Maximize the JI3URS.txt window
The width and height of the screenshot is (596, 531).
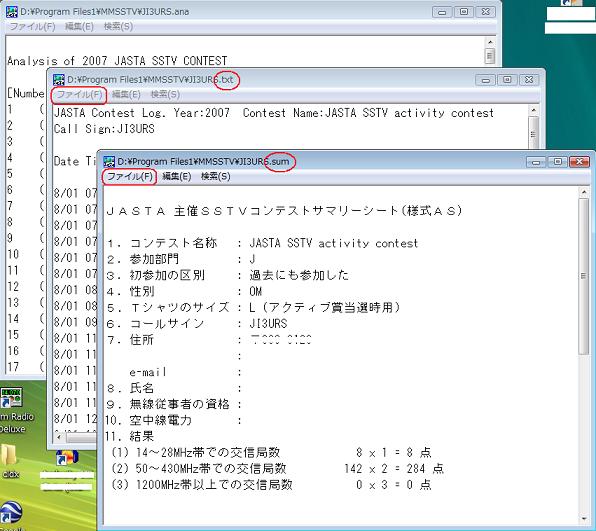[507, 80]
